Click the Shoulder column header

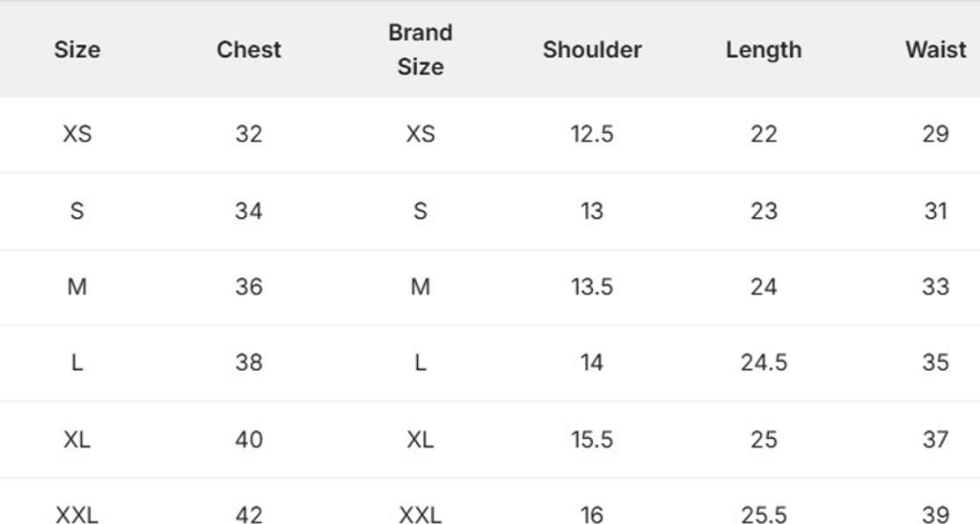pyautogui.click(x=592, y=49)
